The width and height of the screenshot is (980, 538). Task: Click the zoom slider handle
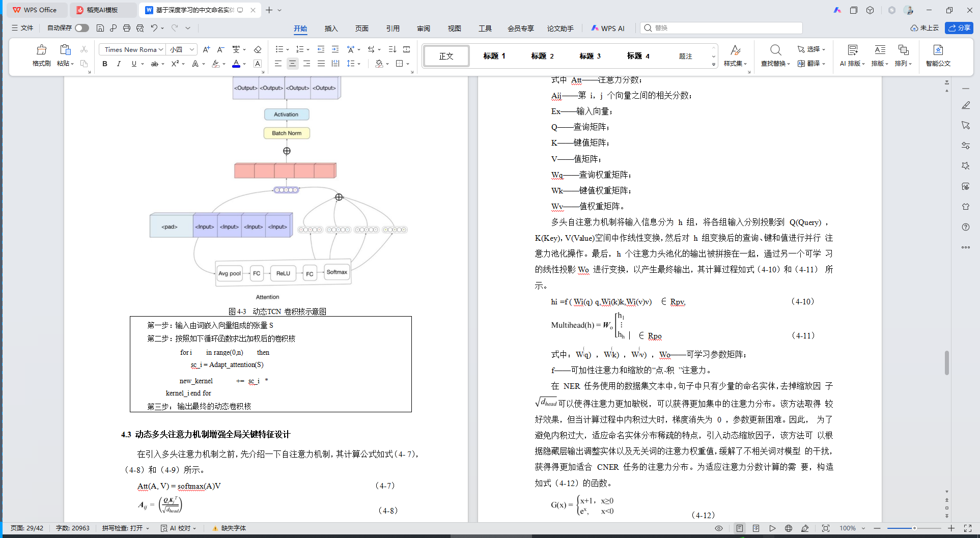[914, 528]
